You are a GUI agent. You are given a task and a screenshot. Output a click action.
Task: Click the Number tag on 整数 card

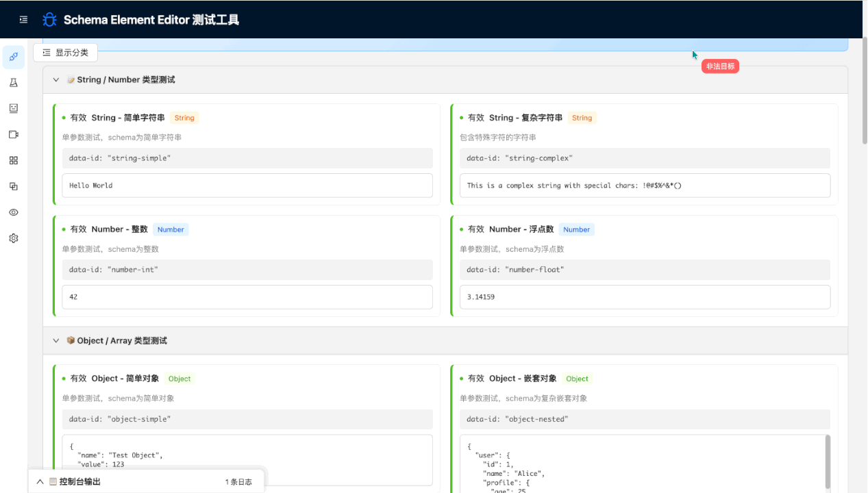point(171,230)
